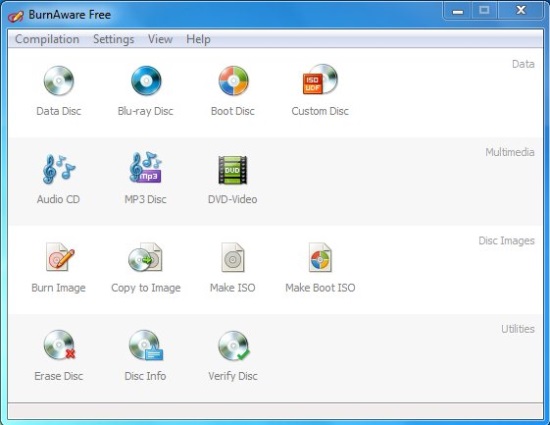Open the Settings menu

click(114, 39)
